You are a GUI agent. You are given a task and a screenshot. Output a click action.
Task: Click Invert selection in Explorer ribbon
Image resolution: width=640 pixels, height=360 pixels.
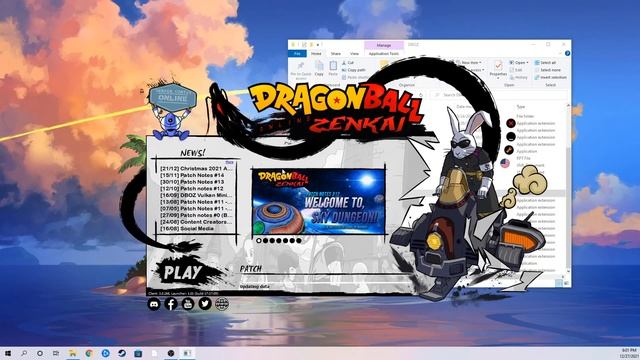tap(551, 77)
